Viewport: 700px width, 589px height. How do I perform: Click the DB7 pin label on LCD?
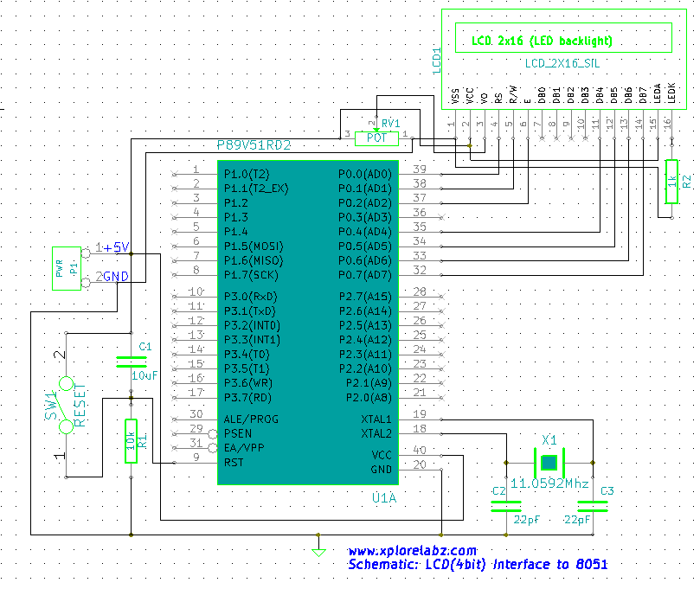click(643, 95)
